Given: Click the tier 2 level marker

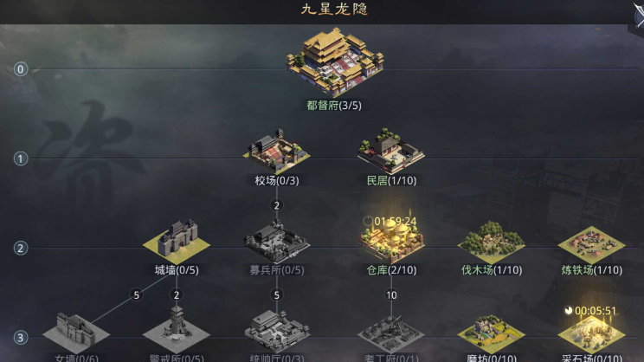Looking at the screenshot, I should pyautogui.click(x=21, y=249).
